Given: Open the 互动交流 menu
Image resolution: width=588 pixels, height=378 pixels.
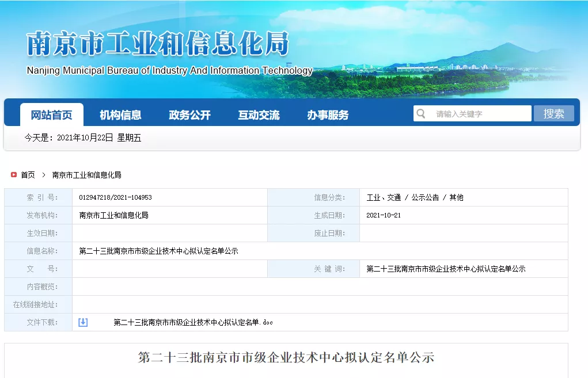Looking at the screenshot, I should 259,114.
